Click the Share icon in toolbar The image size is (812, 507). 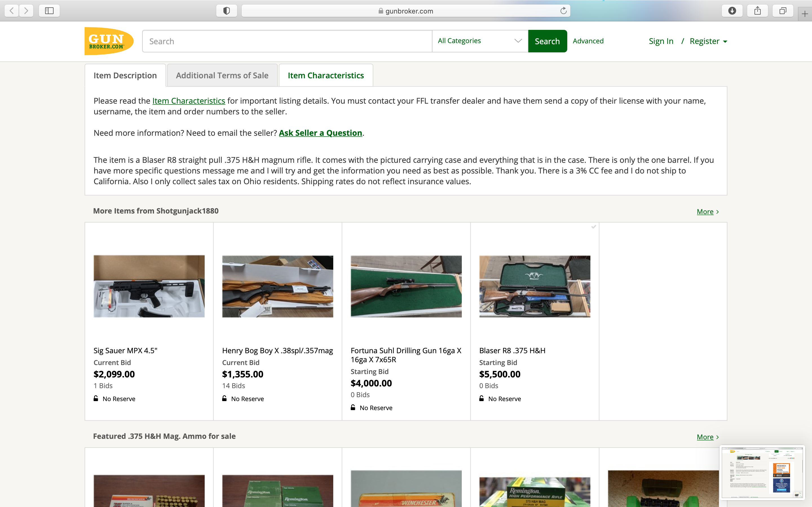click(757, 11)
